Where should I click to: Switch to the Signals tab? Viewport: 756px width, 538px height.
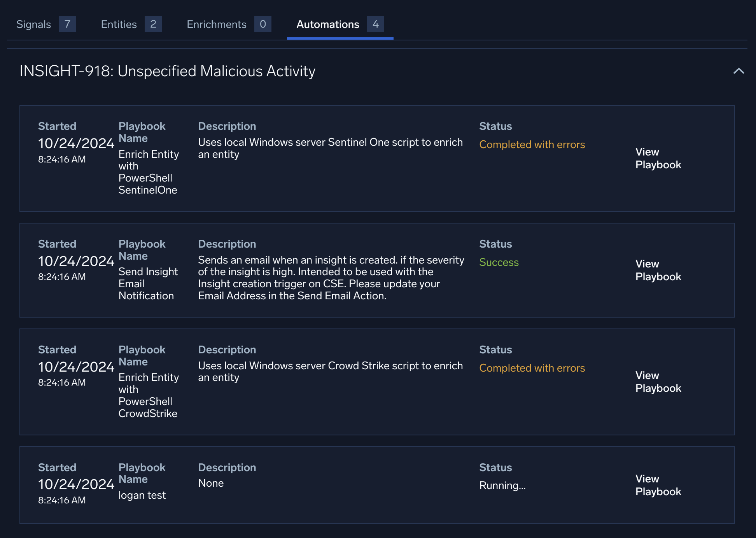33,24
